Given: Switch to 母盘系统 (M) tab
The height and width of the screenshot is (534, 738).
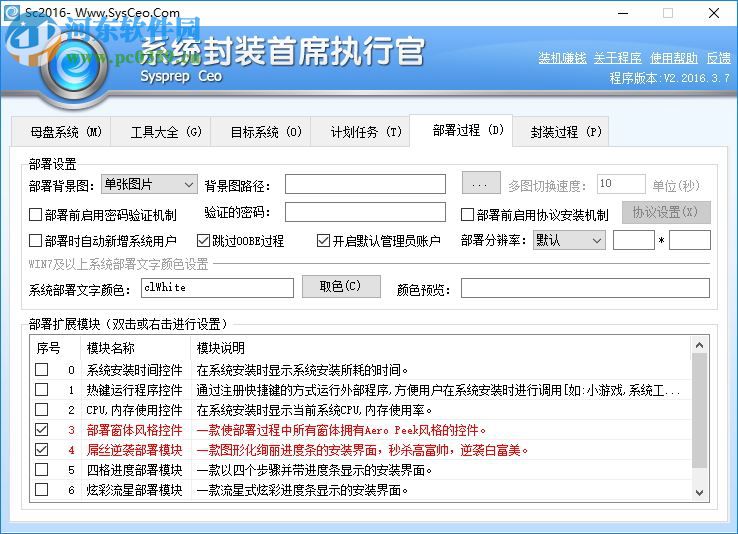Looking at the screenshot, I should 61,132.
